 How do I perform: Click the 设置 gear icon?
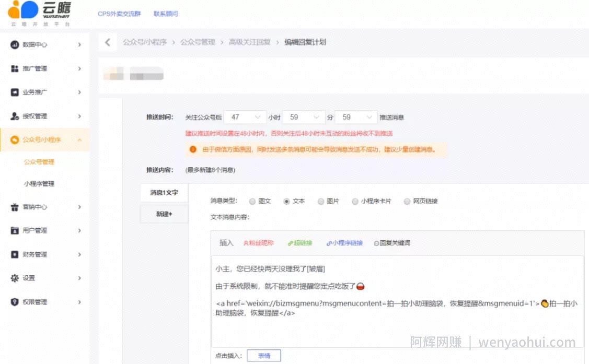point(15,278)
